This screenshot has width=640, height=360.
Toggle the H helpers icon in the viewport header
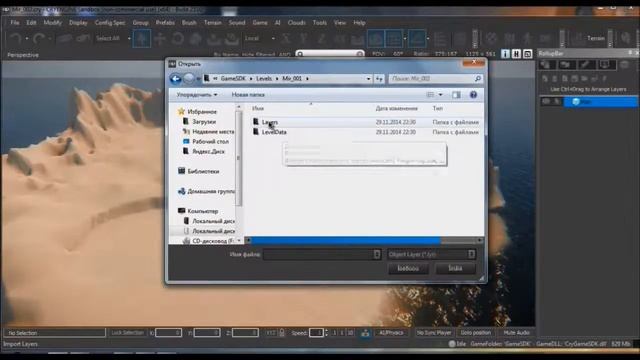point(516,54)
